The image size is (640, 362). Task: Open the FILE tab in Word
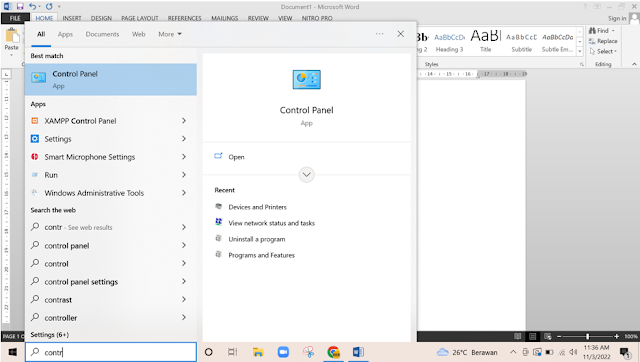coord(15,18)
